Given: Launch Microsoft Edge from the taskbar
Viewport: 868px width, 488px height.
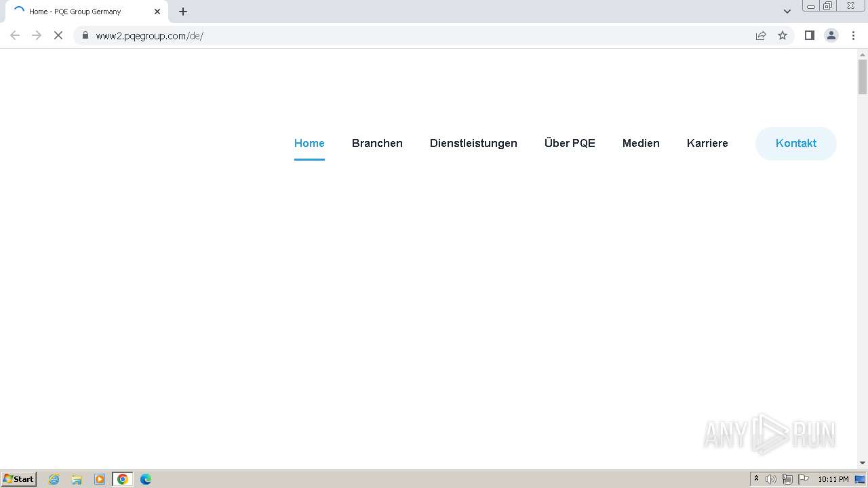Looking at the screenshot, I should (x=146, y=479).
